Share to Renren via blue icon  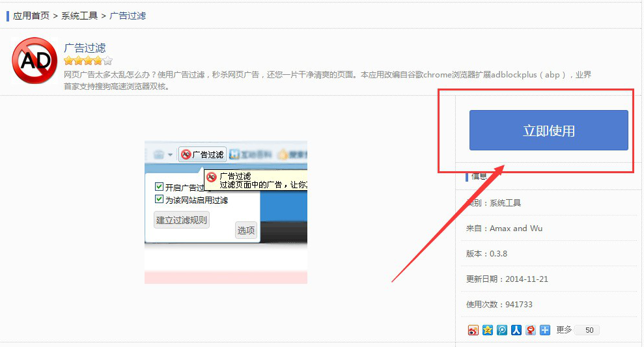click(516, 330)
